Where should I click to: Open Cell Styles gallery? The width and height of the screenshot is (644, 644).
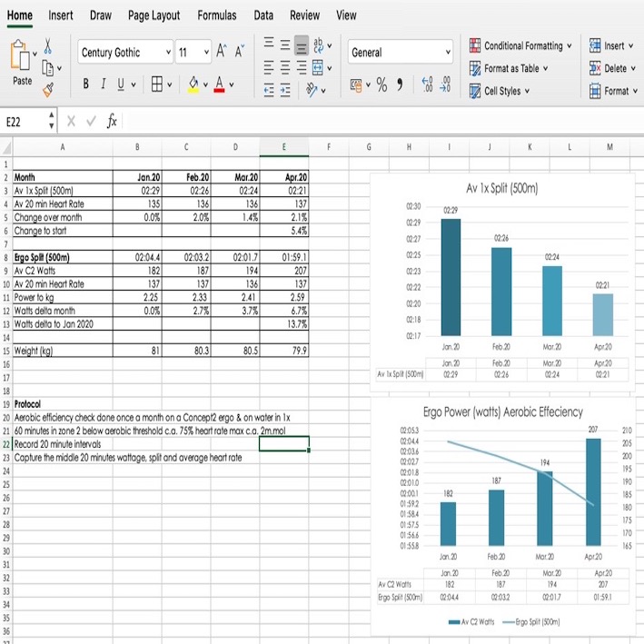(x=499, y=91)
